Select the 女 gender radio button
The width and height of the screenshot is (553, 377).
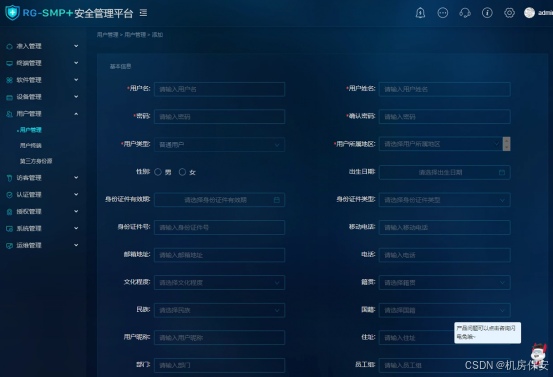point(182,172)
